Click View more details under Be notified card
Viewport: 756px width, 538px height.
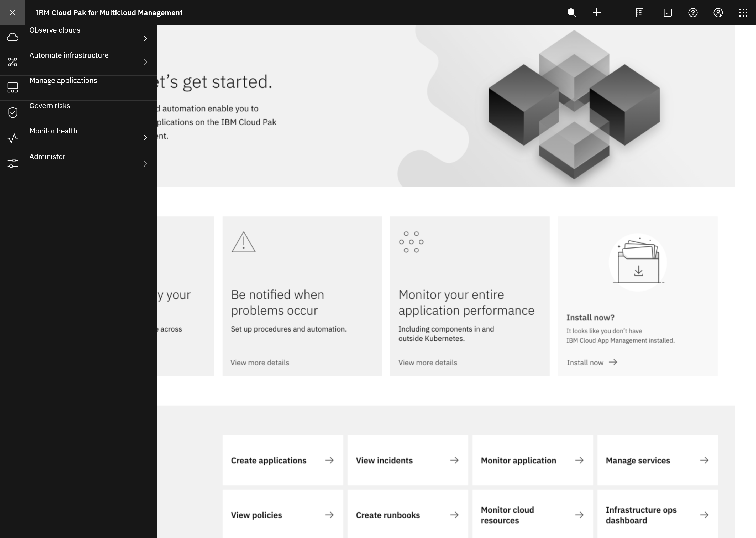click(260, 363)
